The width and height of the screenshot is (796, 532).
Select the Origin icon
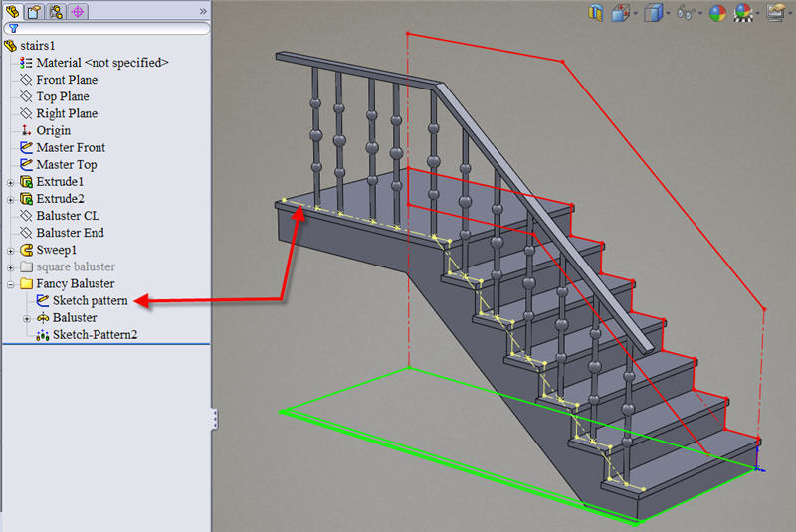point(26,130)
